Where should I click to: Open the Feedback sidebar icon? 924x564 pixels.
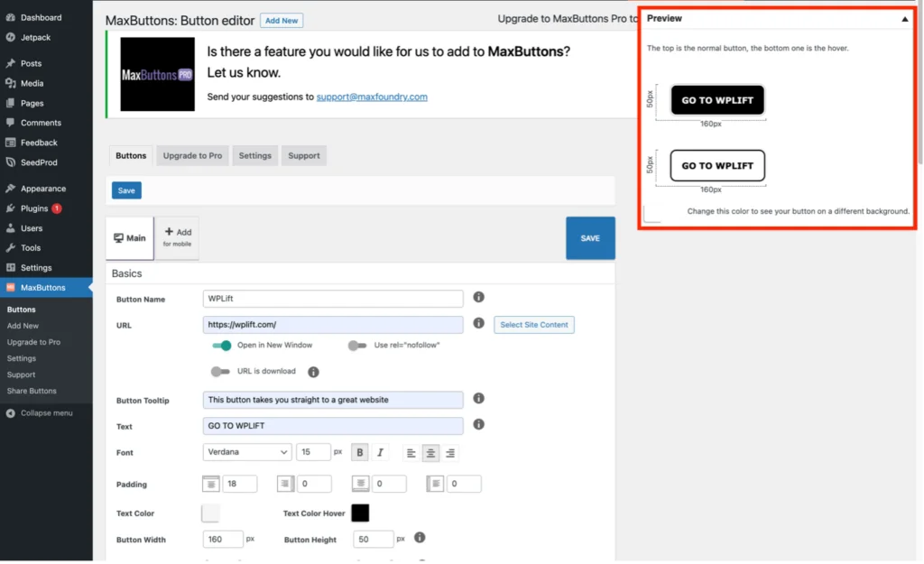click(11, 143)
